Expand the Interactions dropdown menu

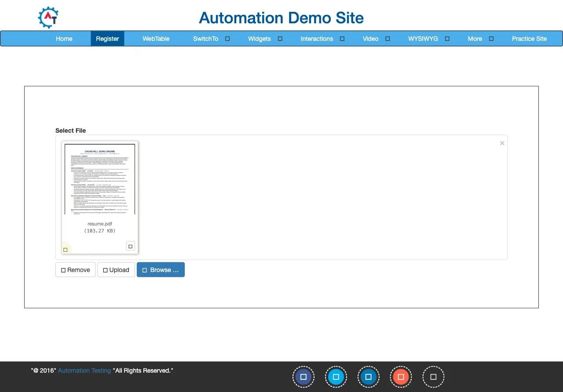tap(322, 39)
